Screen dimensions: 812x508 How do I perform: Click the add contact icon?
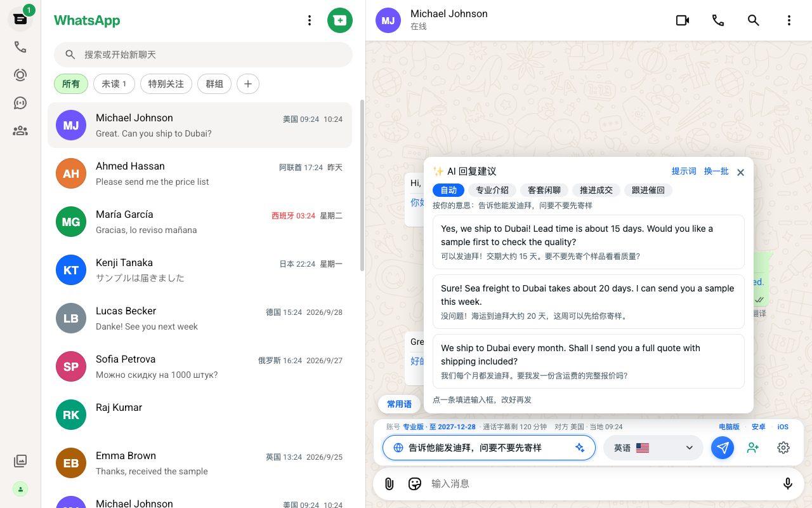(753, 448)
